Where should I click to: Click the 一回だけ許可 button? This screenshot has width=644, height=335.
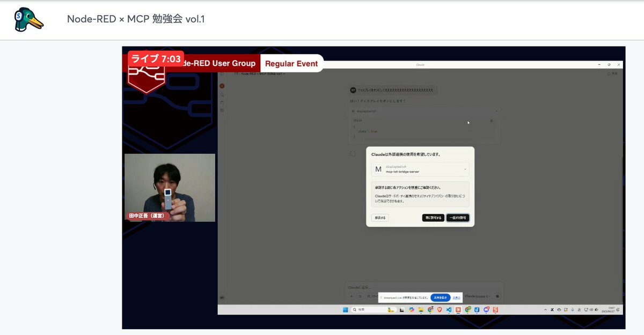[458, 218]
